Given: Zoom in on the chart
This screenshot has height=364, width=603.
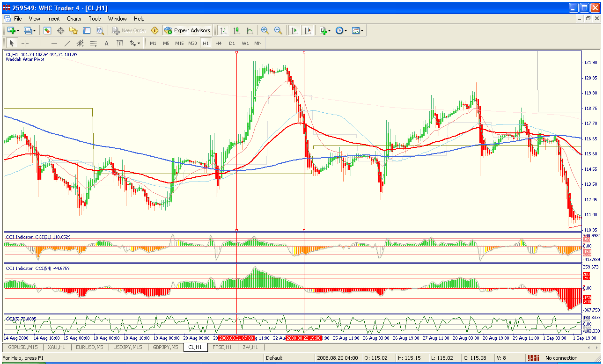Looking at the screenshot, I should pyautogui.click(x=265, y=30).
